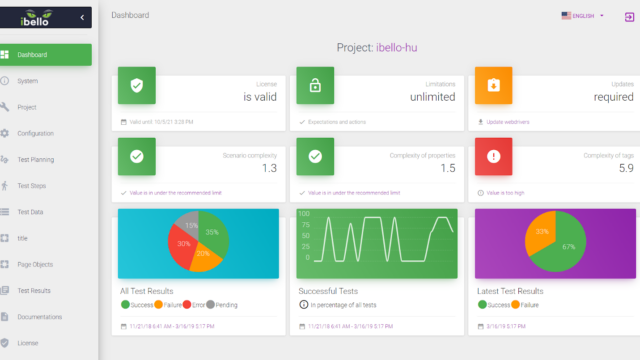Click the orange Failure legend dot in Latest Test Results
This screenshot has width=640, height=360.
pos(516,304)
